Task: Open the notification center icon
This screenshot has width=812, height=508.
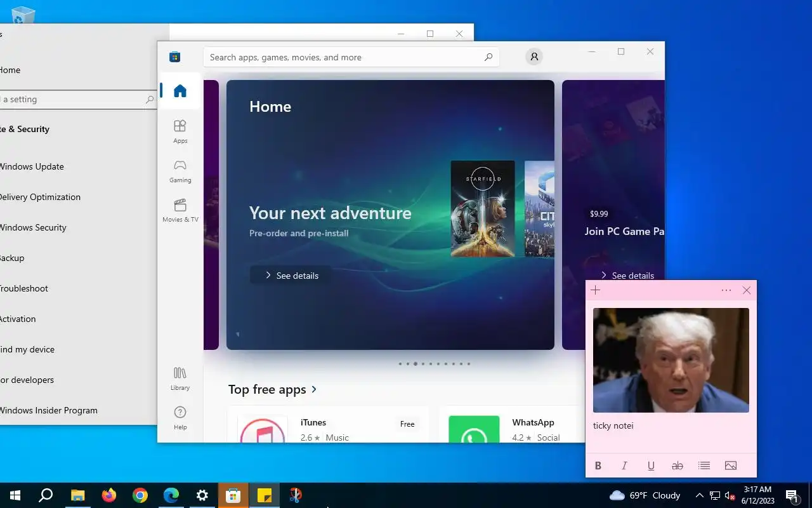Action: point(792,495)
